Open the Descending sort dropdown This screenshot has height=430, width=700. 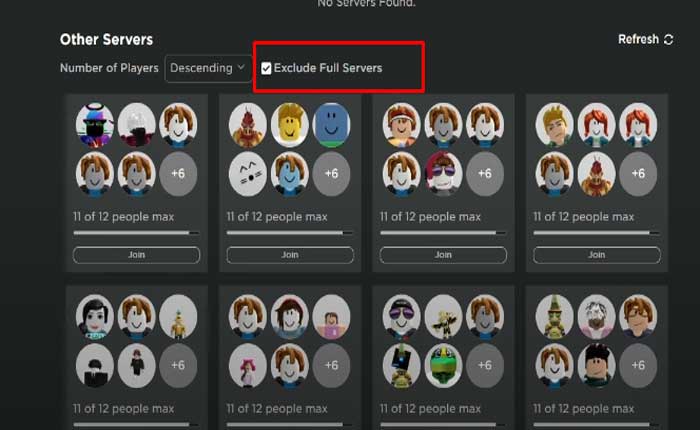(x=208, y=68)
